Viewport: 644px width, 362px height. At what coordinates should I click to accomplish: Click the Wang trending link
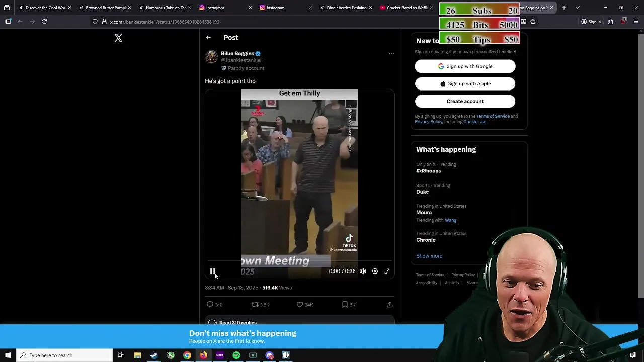(x=450, y=220)
